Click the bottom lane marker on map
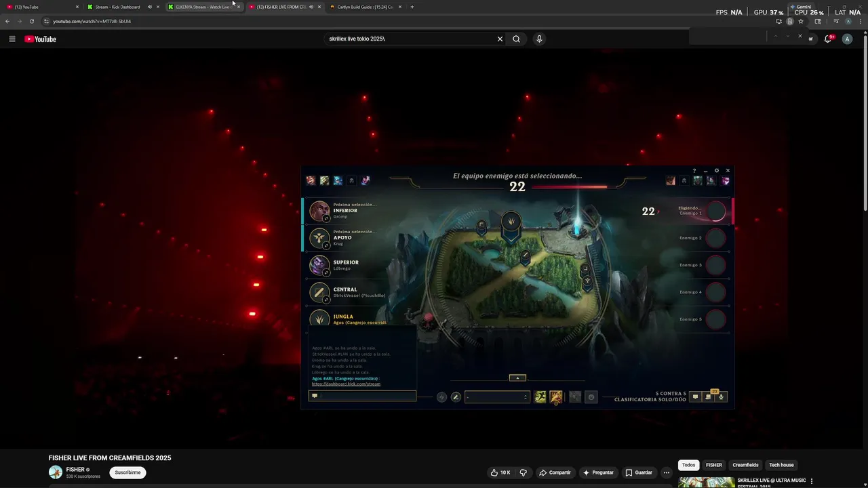This screenshot has width=868, height=488. coord(585,269)
